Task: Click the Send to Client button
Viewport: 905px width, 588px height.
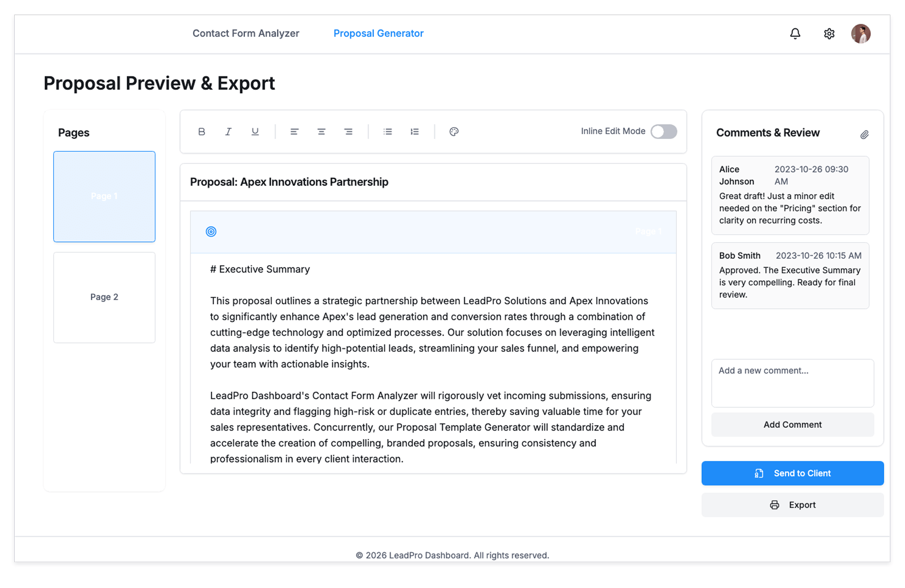Action: pyautogui.click(x=792, y=473)
